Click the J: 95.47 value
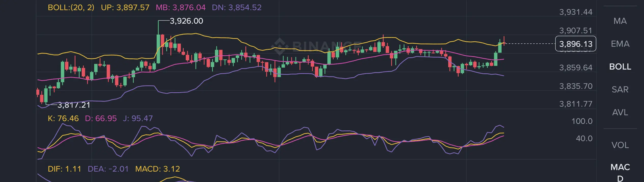The width and height of the screenshot is (644, 182). coord(138,118)
